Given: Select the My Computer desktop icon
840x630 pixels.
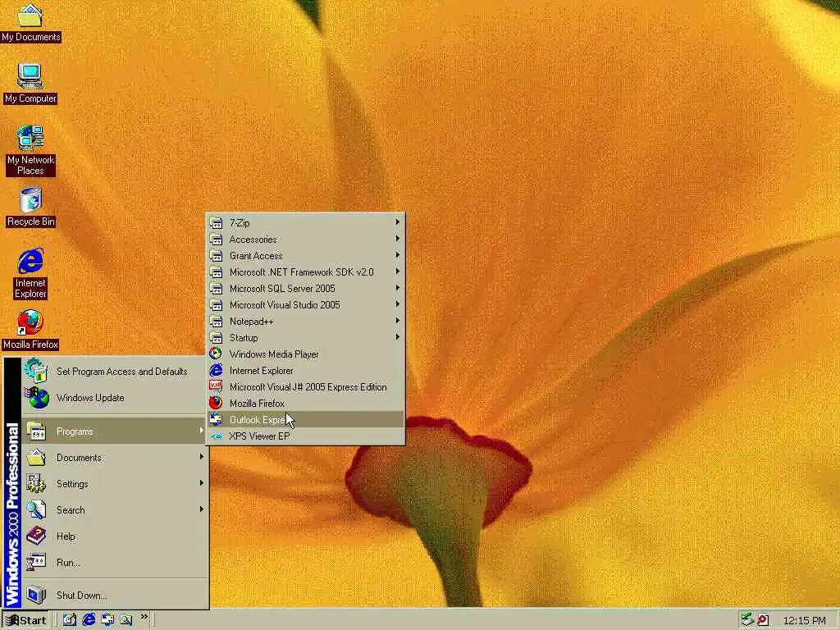Looking at the screenshot, I should (30, 84).
